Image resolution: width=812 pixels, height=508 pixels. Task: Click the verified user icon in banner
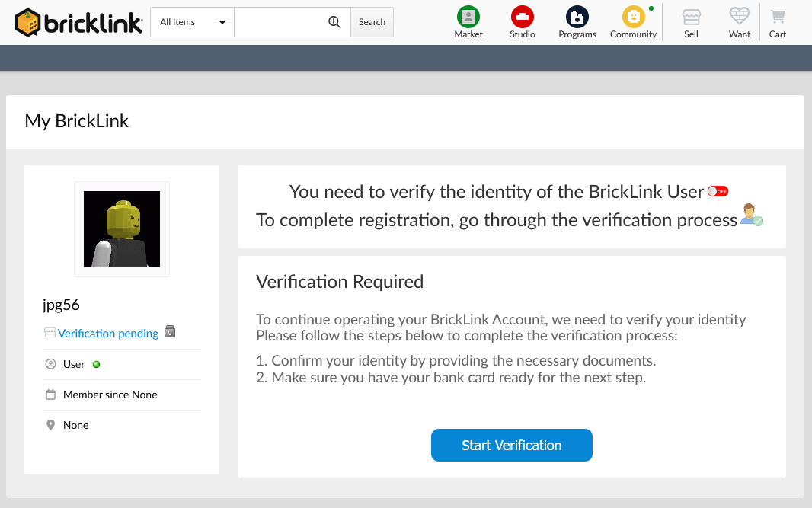coord(751,215)
